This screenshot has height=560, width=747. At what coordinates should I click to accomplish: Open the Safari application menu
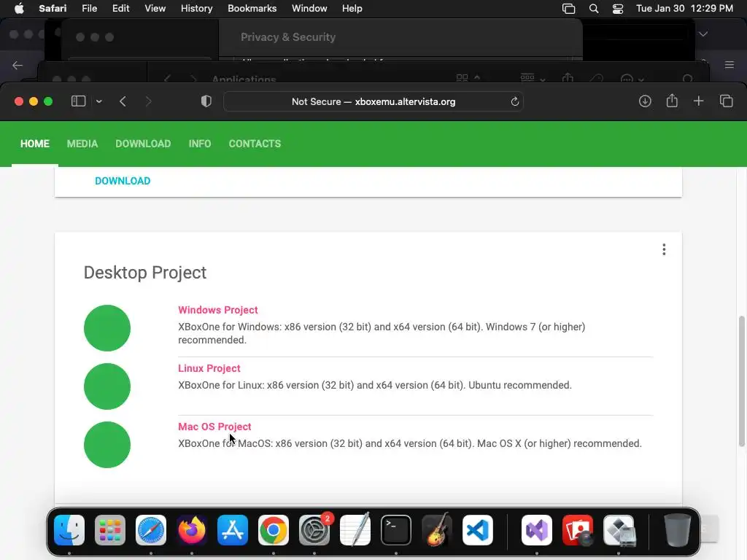pyautogui.click(x=53, y=9)
